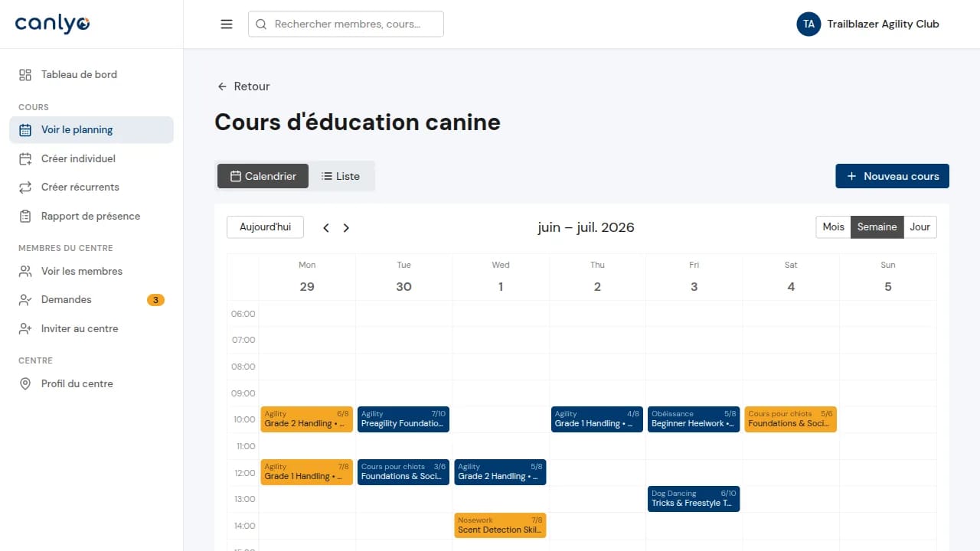Image resolution: width=980 pixels, height=551 pixels.
Task: Click the Nouveau cours button
Action: pyautogui.click(x=892, y=176)
